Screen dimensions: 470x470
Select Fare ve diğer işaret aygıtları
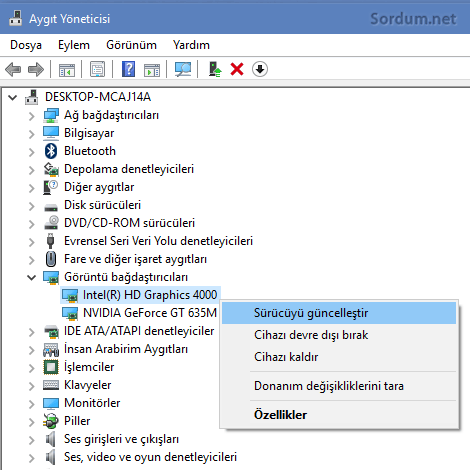135,259
